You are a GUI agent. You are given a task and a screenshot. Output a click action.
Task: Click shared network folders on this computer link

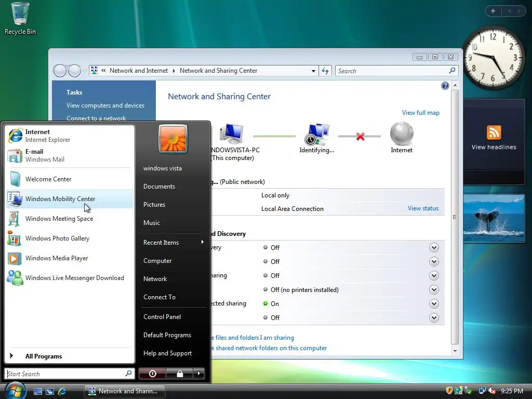click(x=269, y=348)
